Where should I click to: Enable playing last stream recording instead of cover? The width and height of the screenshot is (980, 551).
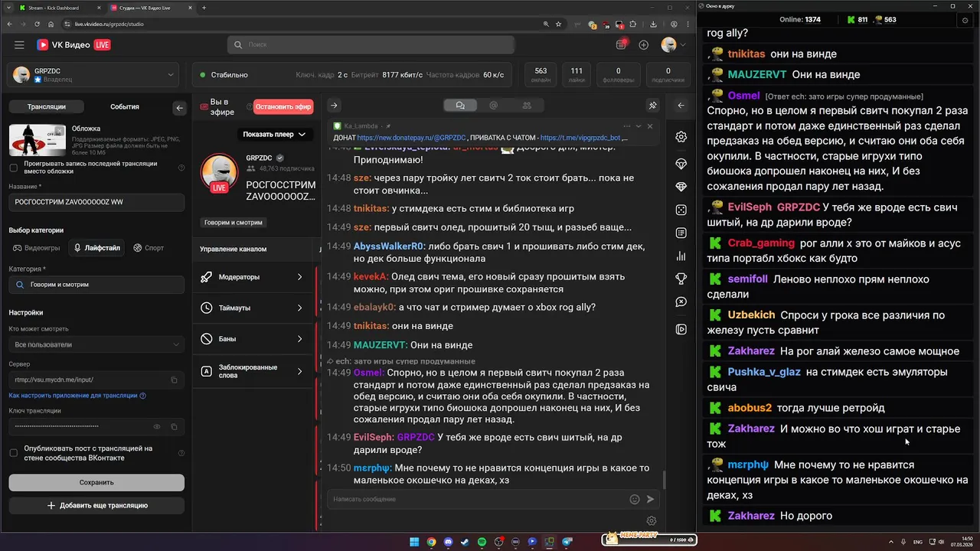point(13,168)
